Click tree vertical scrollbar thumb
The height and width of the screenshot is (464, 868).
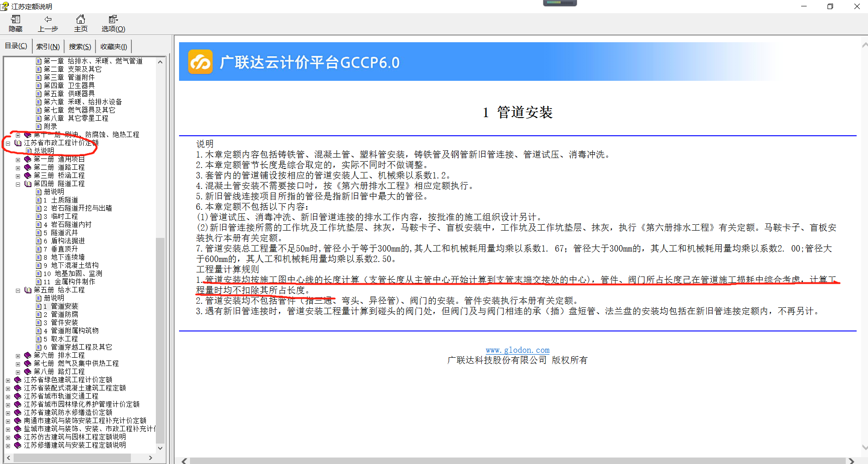[x=160, y=341]
